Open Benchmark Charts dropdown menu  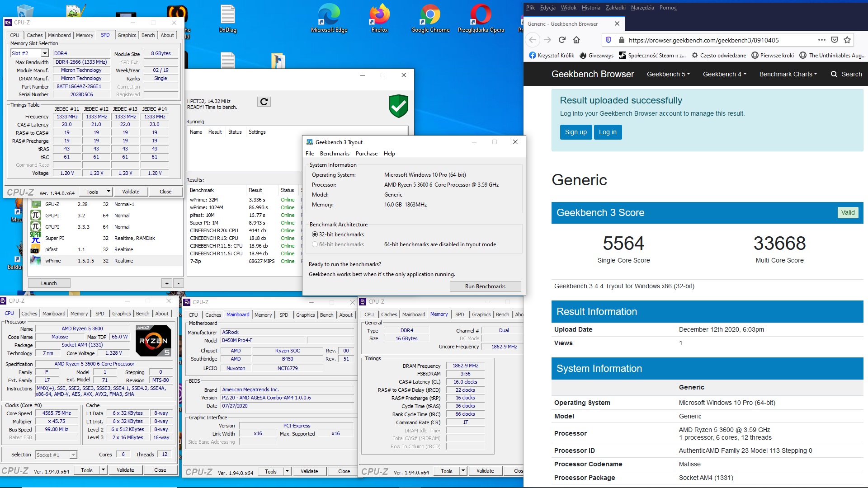pyautogui.click(x=788, y=74)
